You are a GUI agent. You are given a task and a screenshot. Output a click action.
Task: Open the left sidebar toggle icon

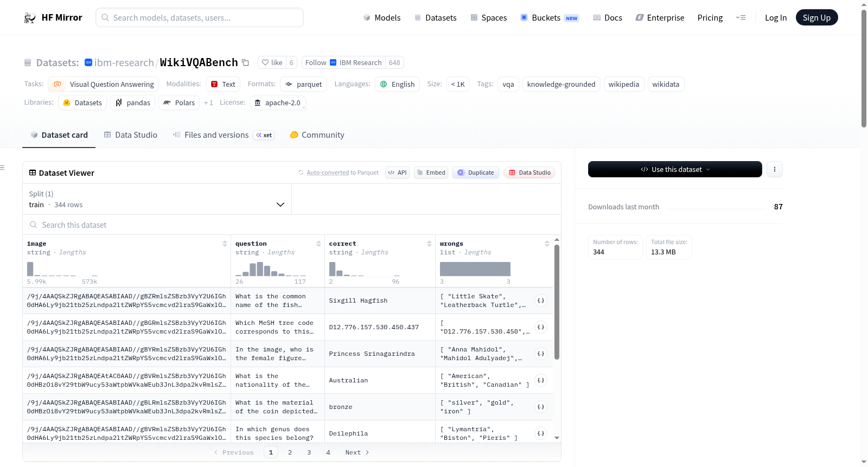click(x=3, y=168)
